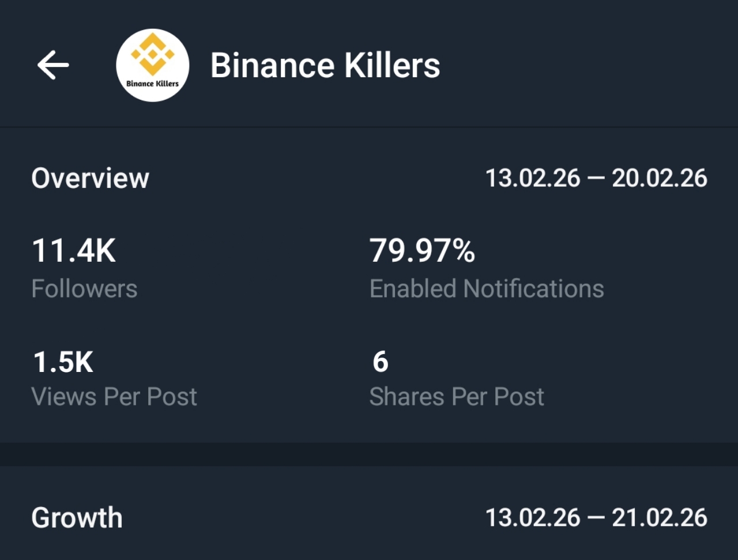Click the divider between Overview and Growth sections
Image resolution: width=738 pixels, height=560 pixels.
click(369, 453)
